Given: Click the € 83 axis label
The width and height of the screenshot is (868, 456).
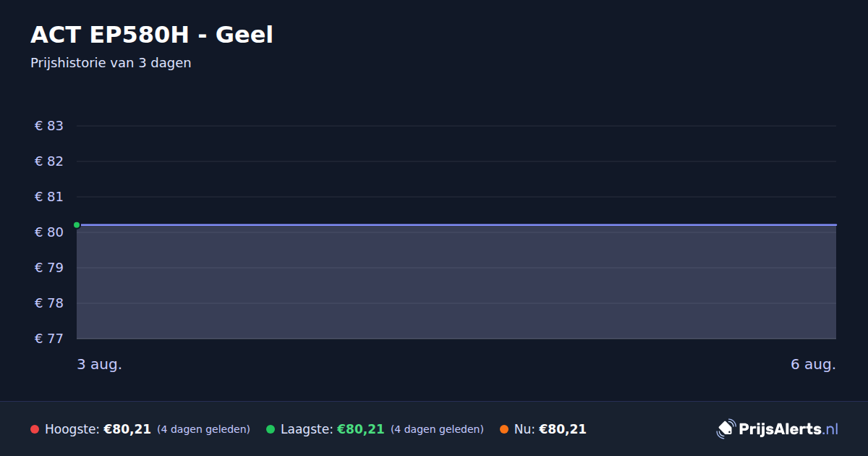Looking at the screenshot, I should coord(49,126).
